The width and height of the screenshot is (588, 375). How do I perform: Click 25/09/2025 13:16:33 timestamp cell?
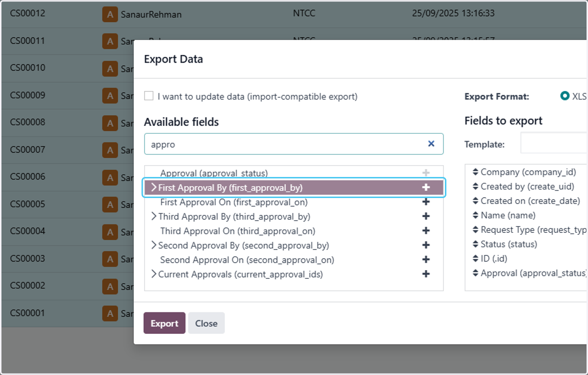[453, 13]
